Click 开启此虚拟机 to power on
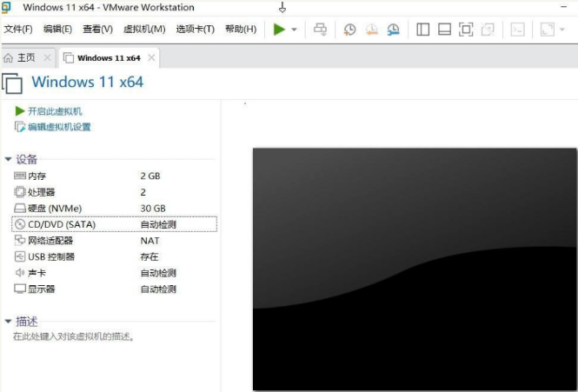Image resolution: width=578 pixels, height=392 pixels. [54, 111]
